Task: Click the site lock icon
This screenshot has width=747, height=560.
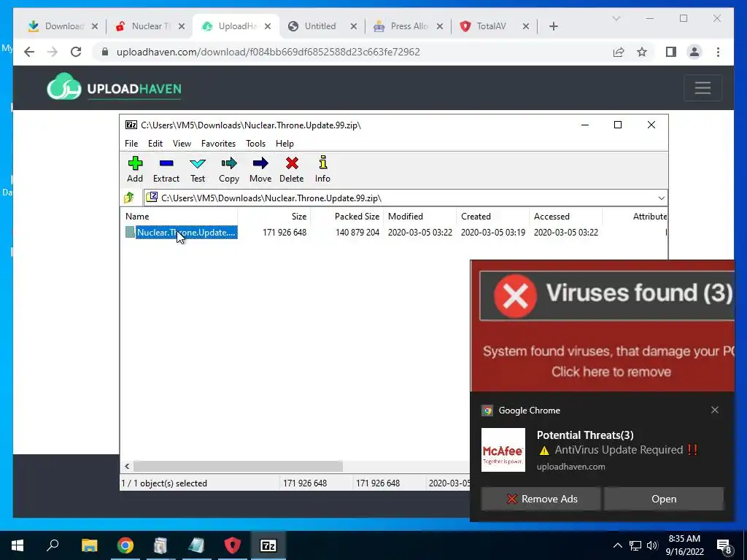Action: 105,52
